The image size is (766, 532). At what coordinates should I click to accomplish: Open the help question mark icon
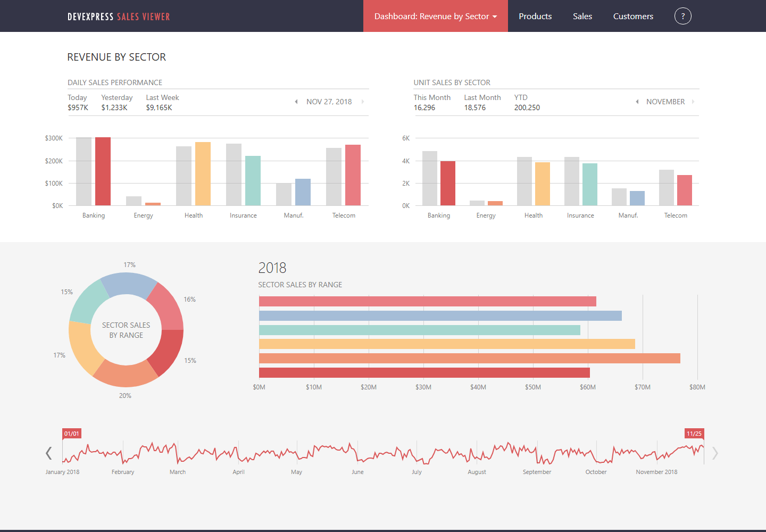coord(683,16)
